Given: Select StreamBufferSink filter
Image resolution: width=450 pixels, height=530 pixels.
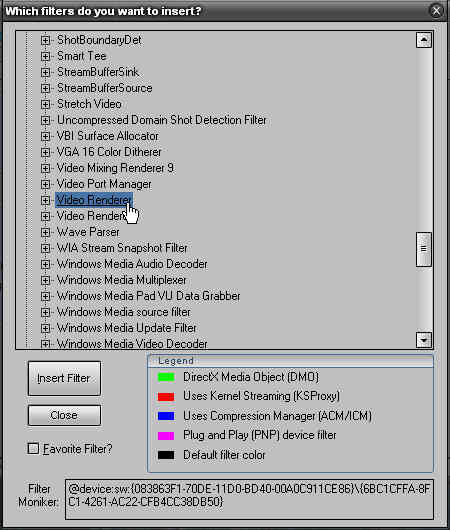Looking at the screenshot, I should pos(98,72).
